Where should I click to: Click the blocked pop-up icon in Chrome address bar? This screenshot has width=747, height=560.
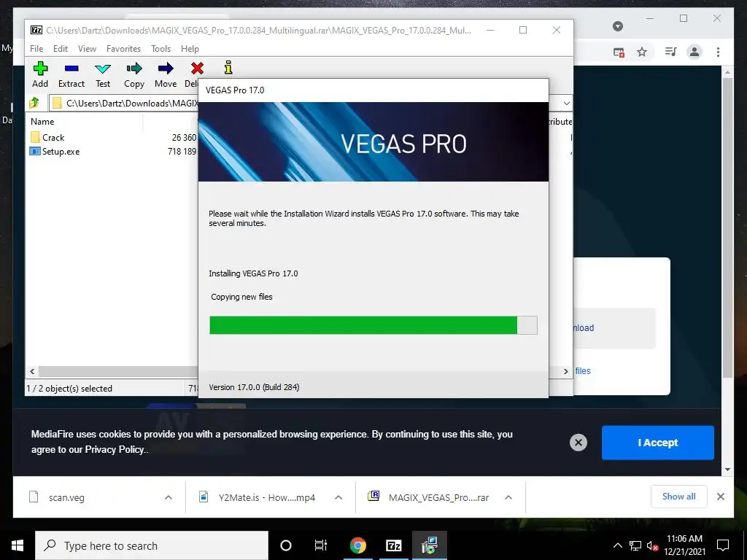[619, 52]
